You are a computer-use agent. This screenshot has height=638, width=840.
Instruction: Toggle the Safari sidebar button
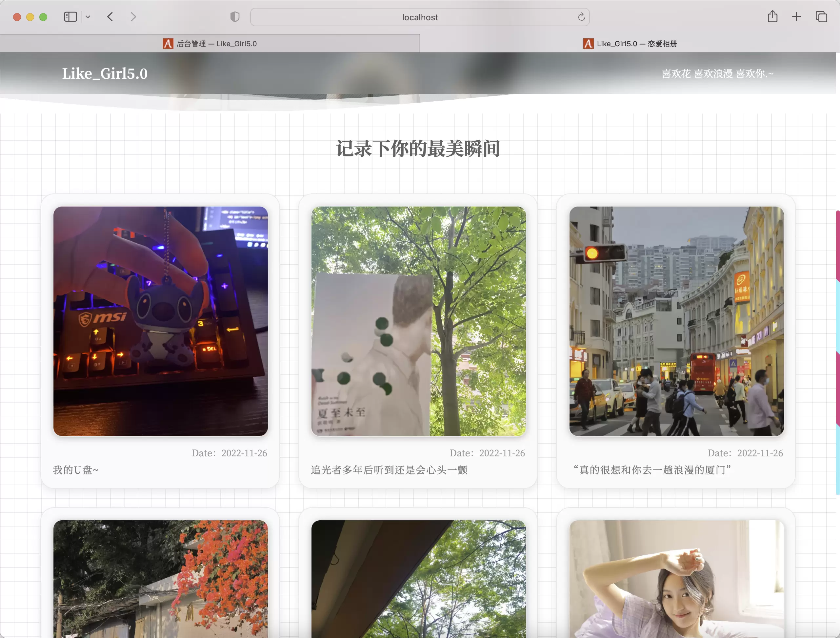pos(70,17)
